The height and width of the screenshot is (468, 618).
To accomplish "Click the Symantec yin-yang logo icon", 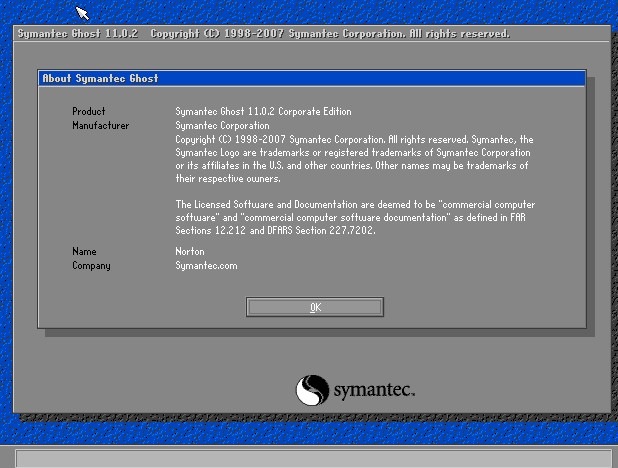I will point(312,389).
